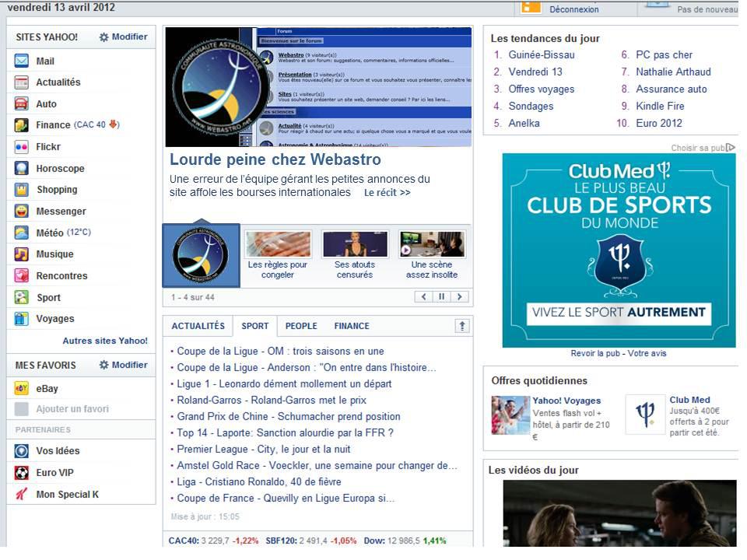This screenshot has height=560, width=747.
Task: Click the Déconnexion link
Action: 574,9
